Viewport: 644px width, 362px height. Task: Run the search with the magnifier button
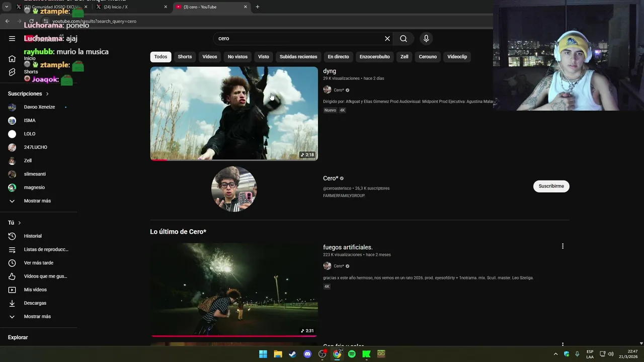coord(404,39)
